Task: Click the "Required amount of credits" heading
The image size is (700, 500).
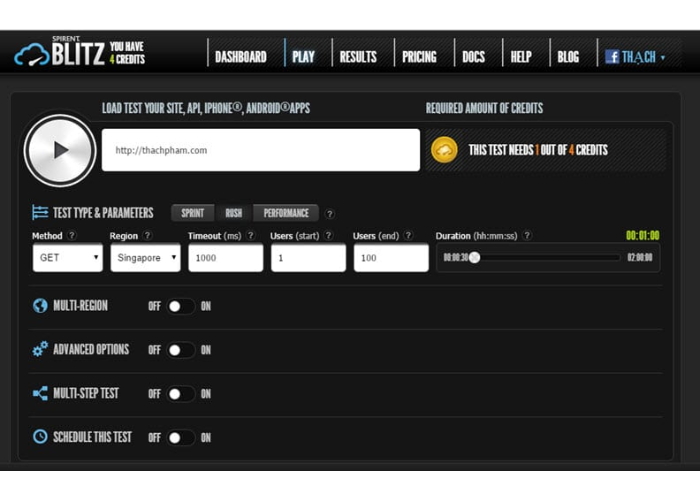Action: (x=484, y=108)
